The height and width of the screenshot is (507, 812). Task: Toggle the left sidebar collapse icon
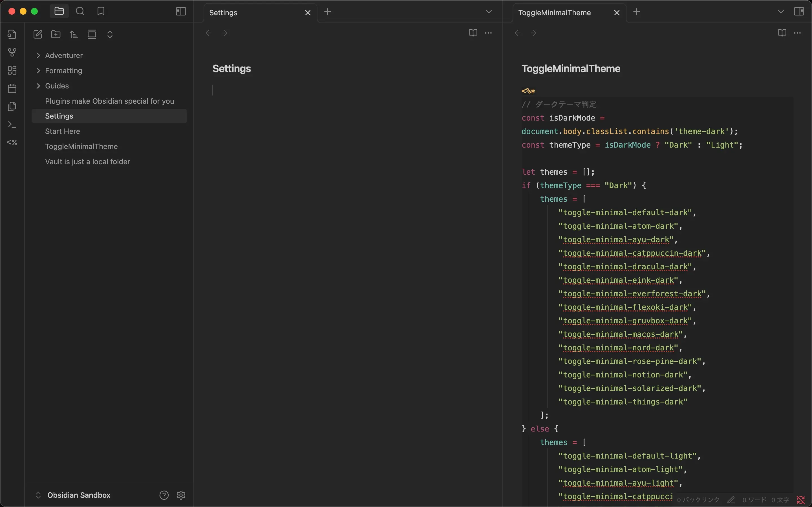181,11
